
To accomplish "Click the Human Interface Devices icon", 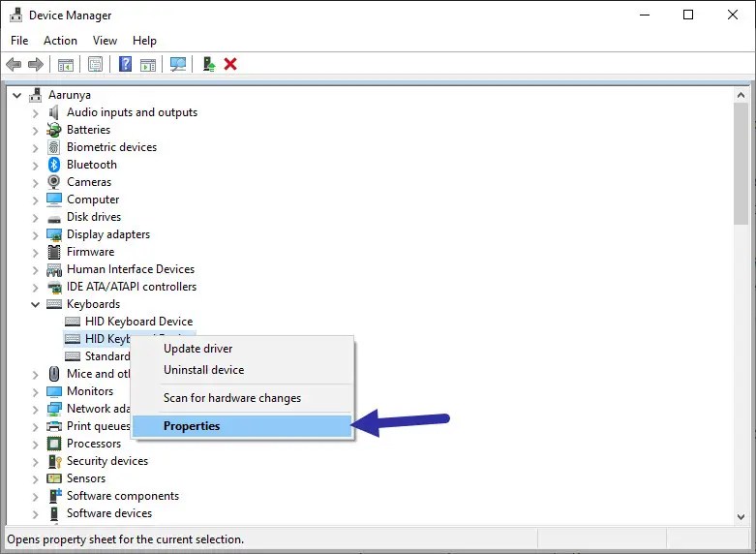I will pos(54,269).
